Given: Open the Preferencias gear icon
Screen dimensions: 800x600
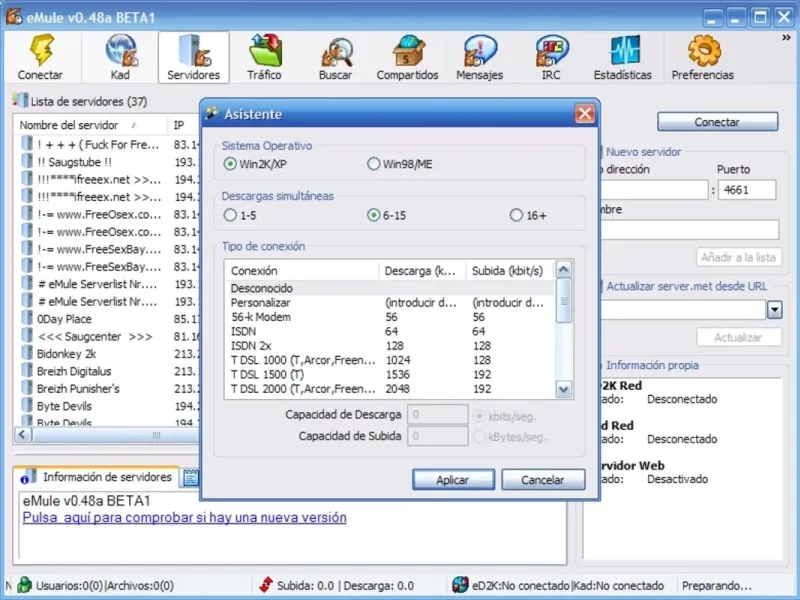Looking at the screenshot, I should [704, 50].
